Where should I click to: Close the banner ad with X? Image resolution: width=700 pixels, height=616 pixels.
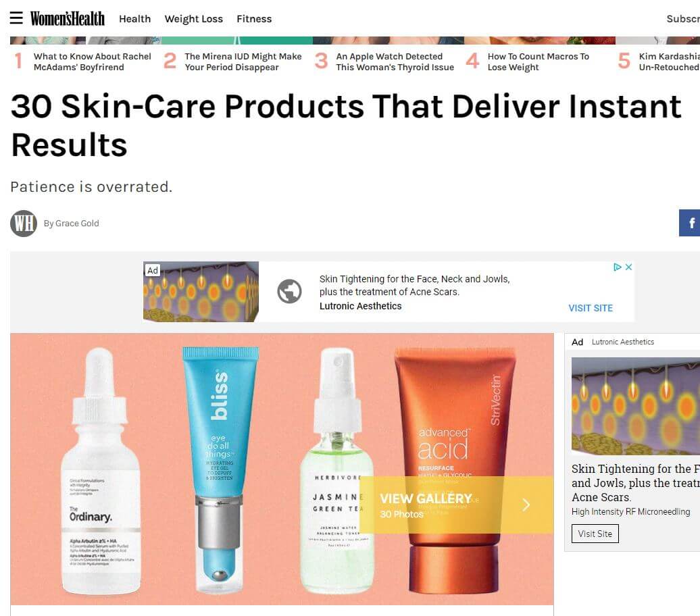pyautogui.click(x=628, y=267)
